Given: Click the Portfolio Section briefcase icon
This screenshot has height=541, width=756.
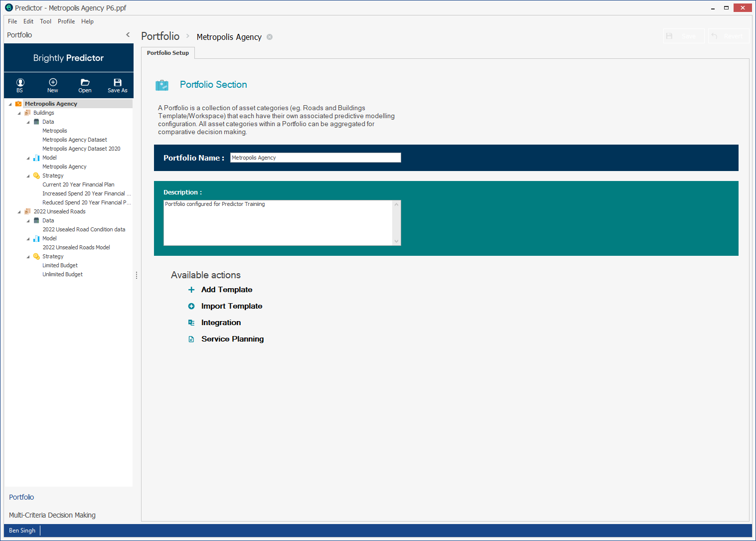Looking at the screenshot, I should (162, 85).
